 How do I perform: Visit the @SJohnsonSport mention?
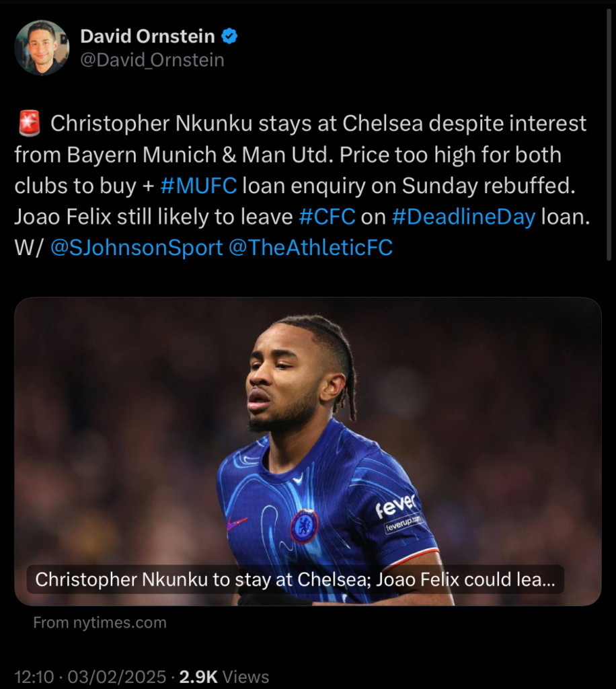point(137,248)
